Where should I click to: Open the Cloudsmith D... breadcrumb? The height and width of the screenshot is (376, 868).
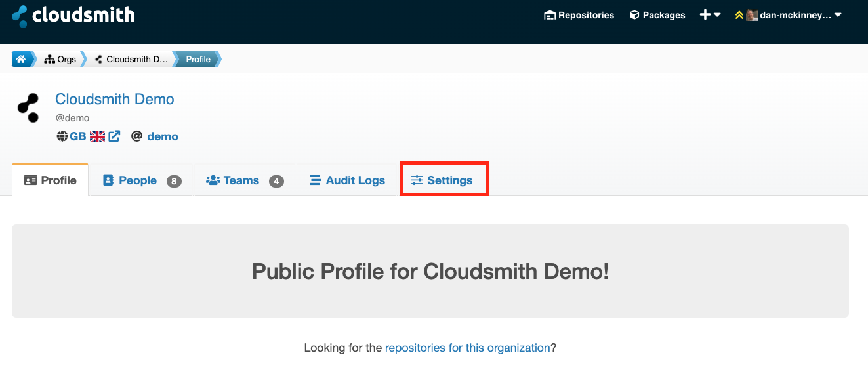[x=132, y=59]
